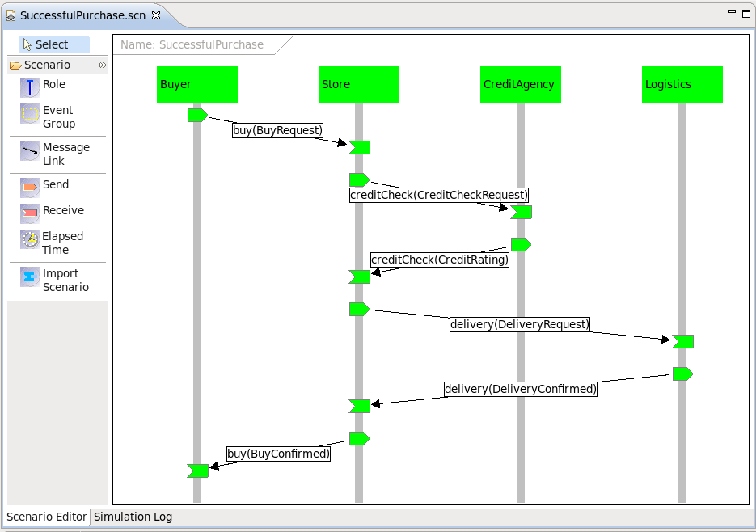Select Store's send event for DeliveryRequest

pos(359,309)
